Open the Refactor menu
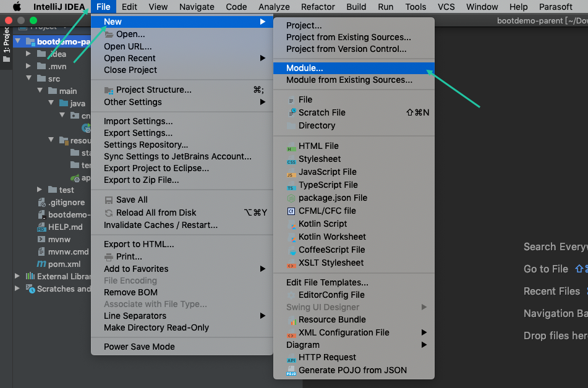This screenshot has height=388, width=588. click(x=318, y=7)
